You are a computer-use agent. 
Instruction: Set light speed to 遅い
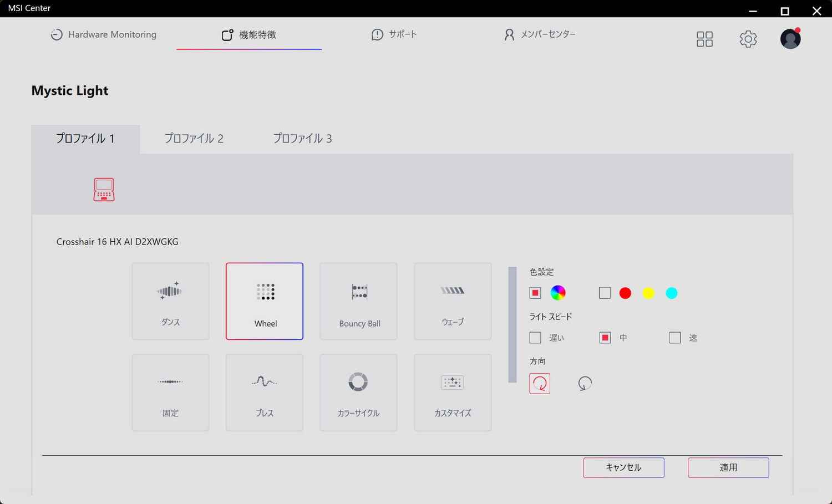[x=535, y=337]
